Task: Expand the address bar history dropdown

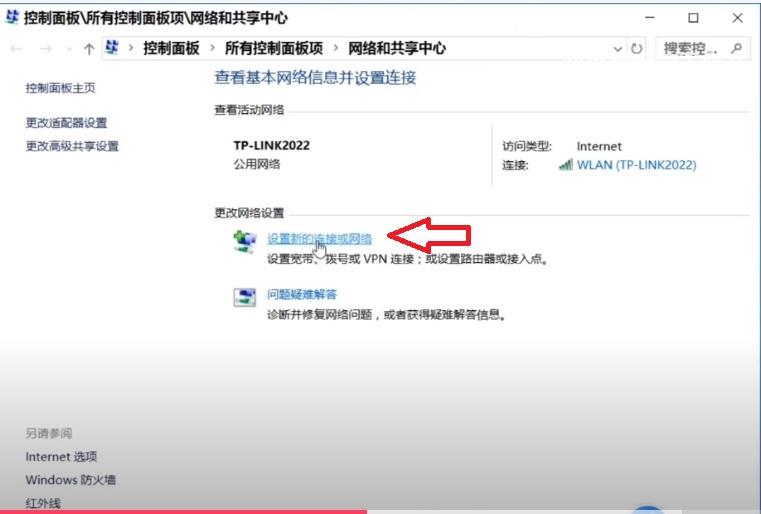Action: [617, 49]
